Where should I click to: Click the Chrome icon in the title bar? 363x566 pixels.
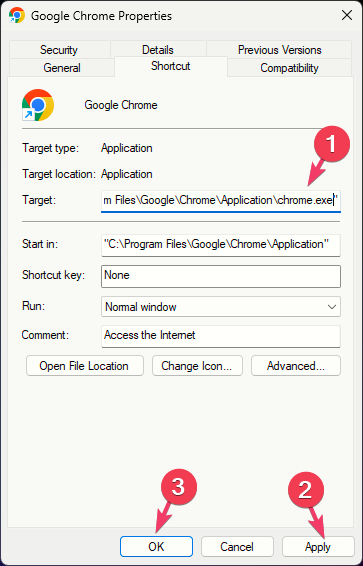point(17,16)
